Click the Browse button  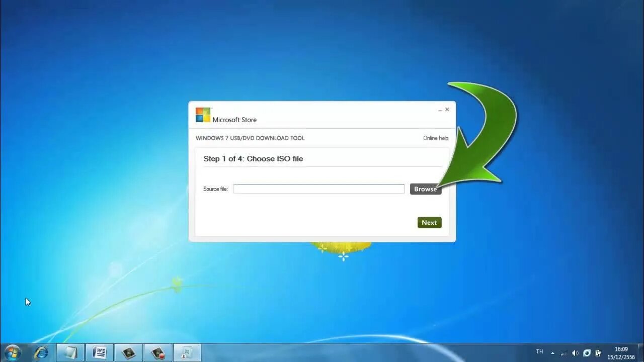[x=426, y=189]
